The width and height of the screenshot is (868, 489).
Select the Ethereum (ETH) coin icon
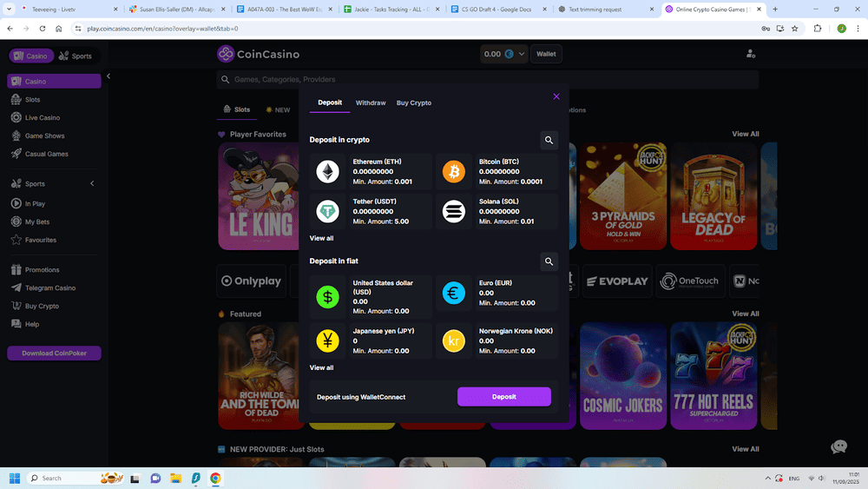tap(328, 172)
